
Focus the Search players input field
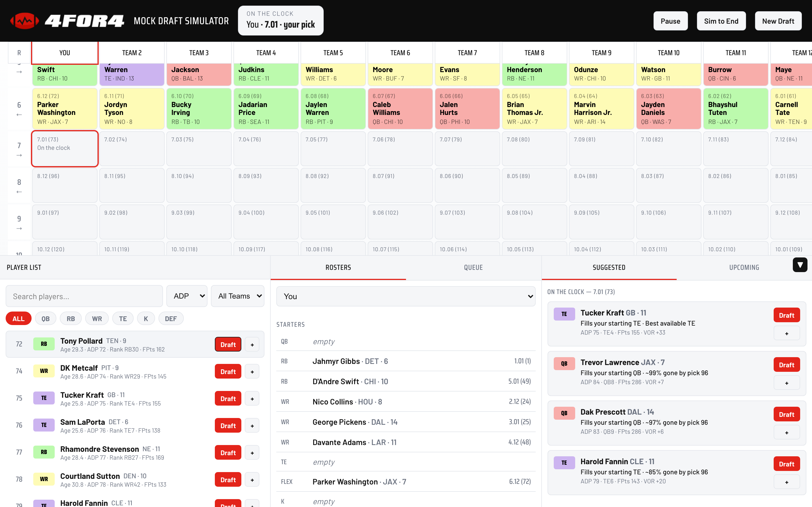(84, 296)
